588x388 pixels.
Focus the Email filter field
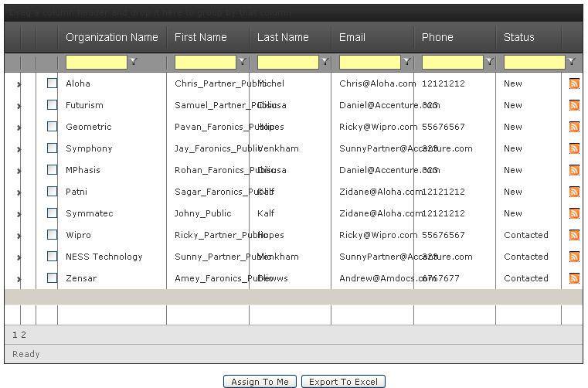point(370,62)
